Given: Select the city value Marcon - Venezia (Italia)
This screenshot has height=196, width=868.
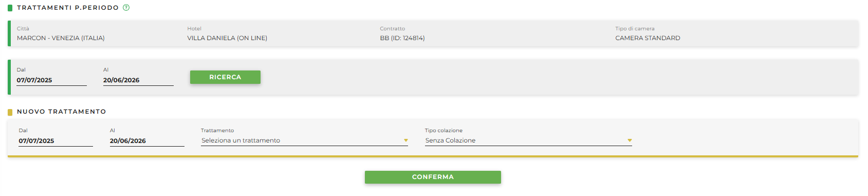Looking at the screenshot, I should click(x=61, y=38).
